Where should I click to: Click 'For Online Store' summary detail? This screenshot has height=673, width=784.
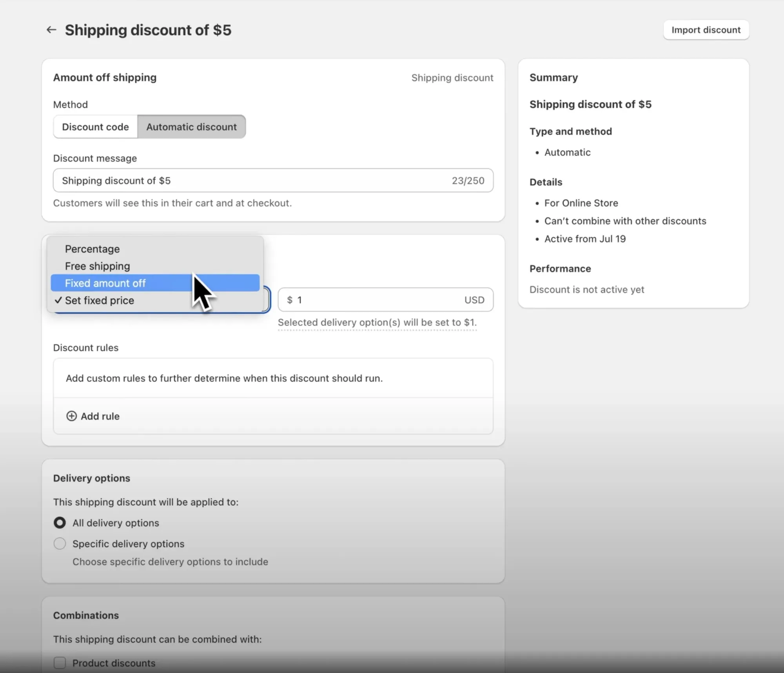pyautogui.click(x=581, y=203)
